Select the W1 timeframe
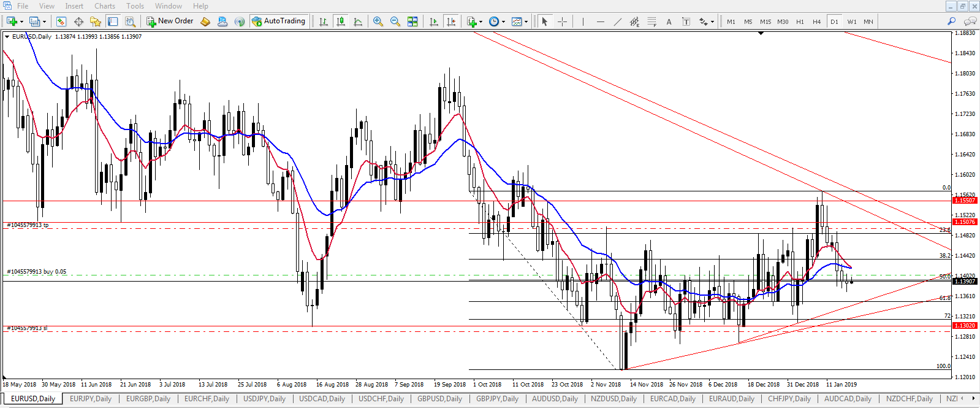Screen dimensions: 980x408 pos(852,21)
